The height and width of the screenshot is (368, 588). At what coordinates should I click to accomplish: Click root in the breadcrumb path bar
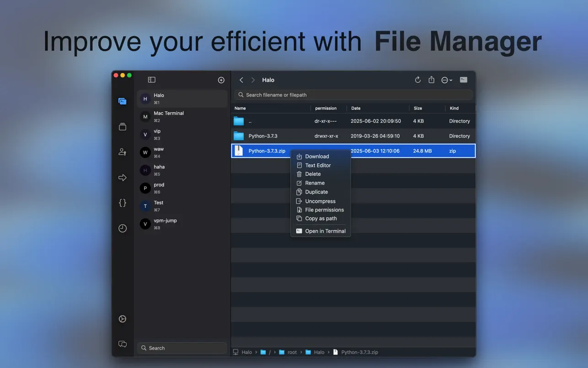(288, 352)
